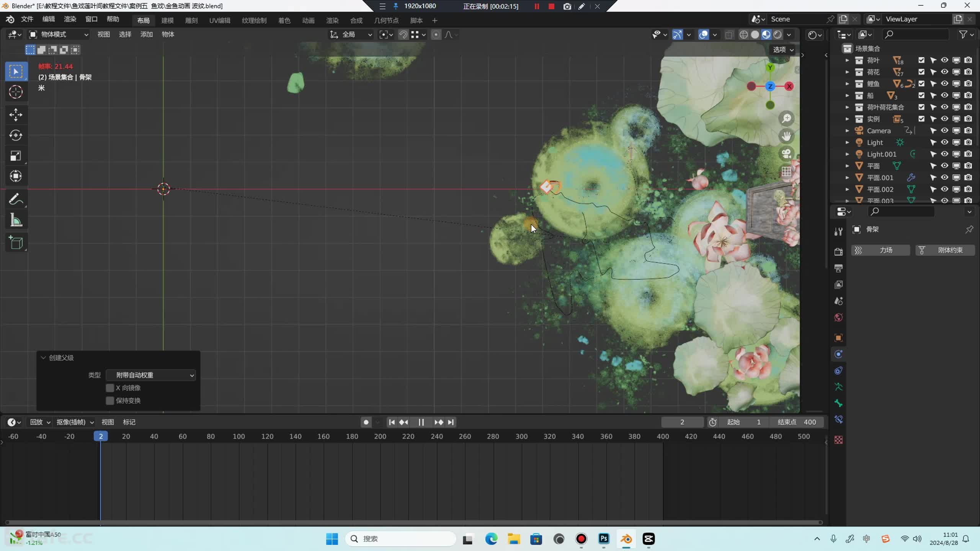This screenshot has height=551, width=980.
Task: Open the Scene properties tab
Action: coord(838,301)
